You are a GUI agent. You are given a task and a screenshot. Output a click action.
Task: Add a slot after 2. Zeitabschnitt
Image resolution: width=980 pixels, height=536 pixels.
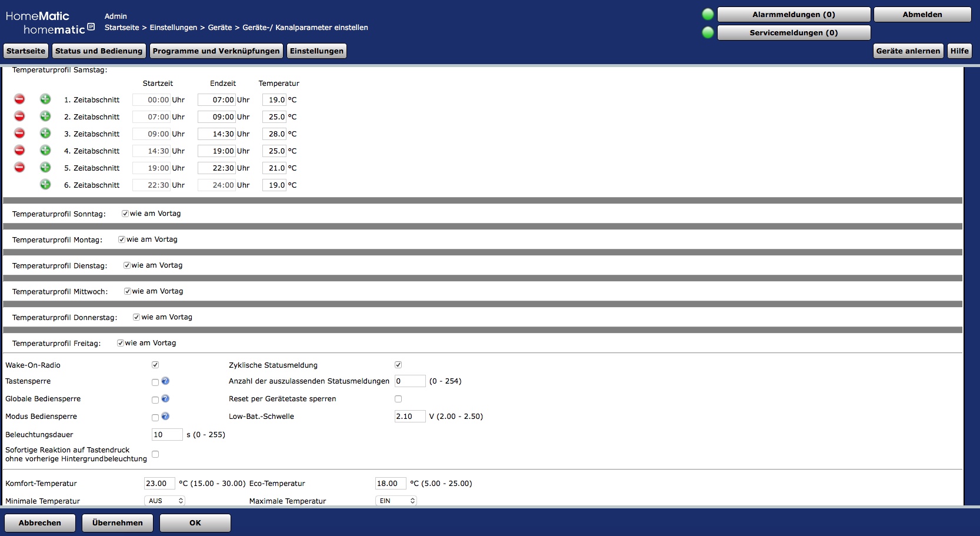click(x=45, y=116)
